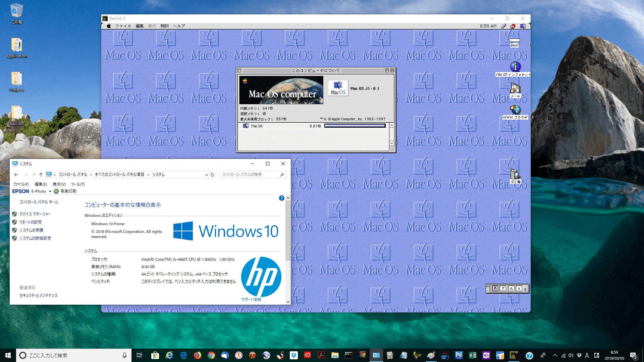Expand the EPSON E-Photo dropdown
This screenshot has width=644, height=362.
pos(50,191)
